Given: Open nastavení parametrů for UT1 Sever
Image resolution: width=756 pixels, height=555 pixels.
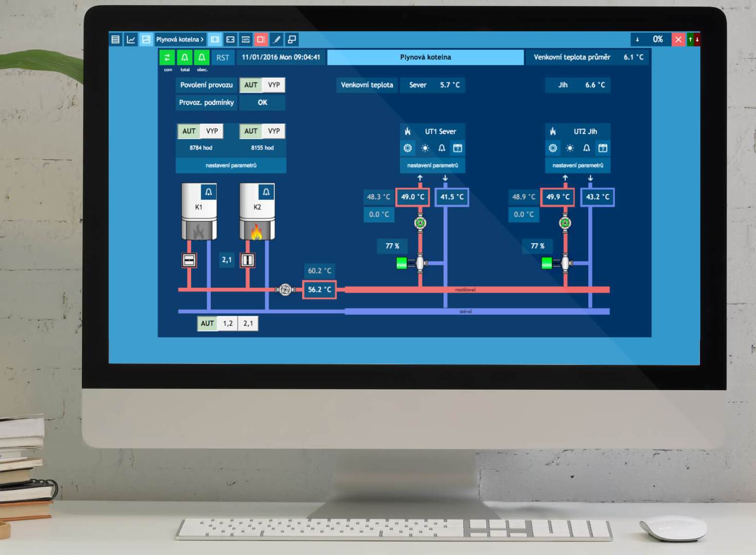Looking at the screenshot, I should (x=432, y=165).
